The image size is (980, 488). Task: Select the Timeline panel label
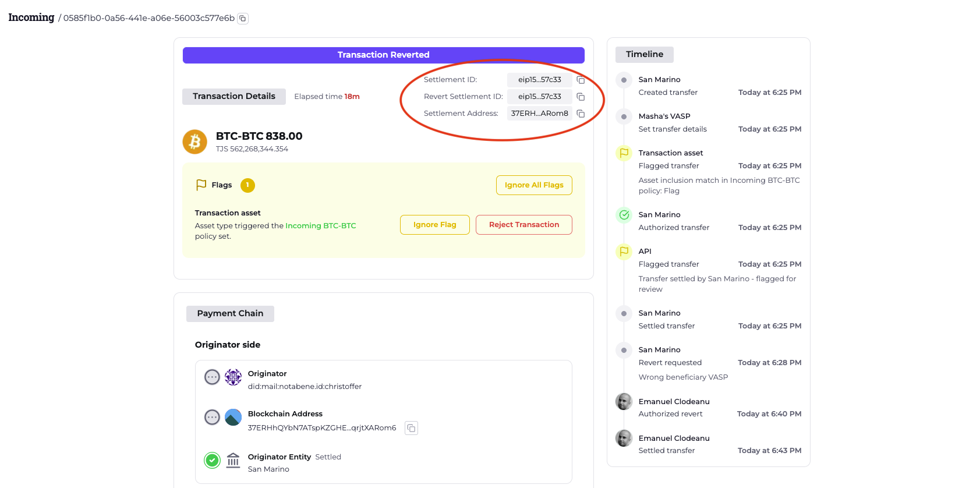(x=645, y=55)
